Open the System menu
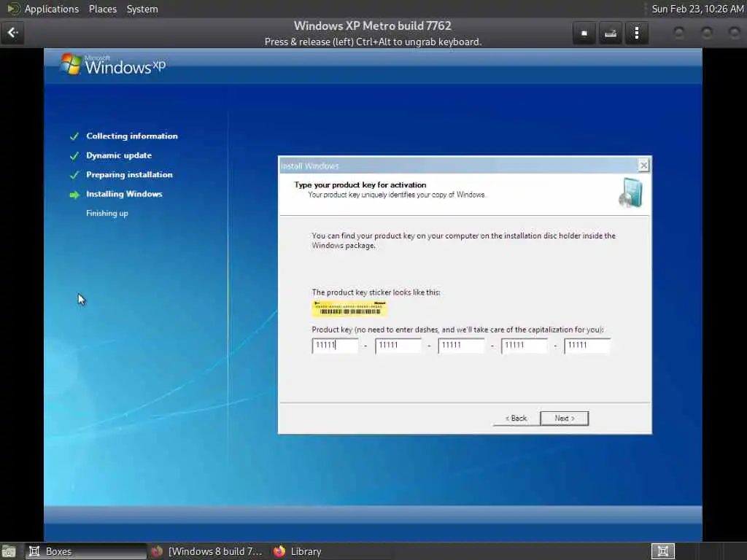This screenshot has height=560, width=747. click(142, 9)
